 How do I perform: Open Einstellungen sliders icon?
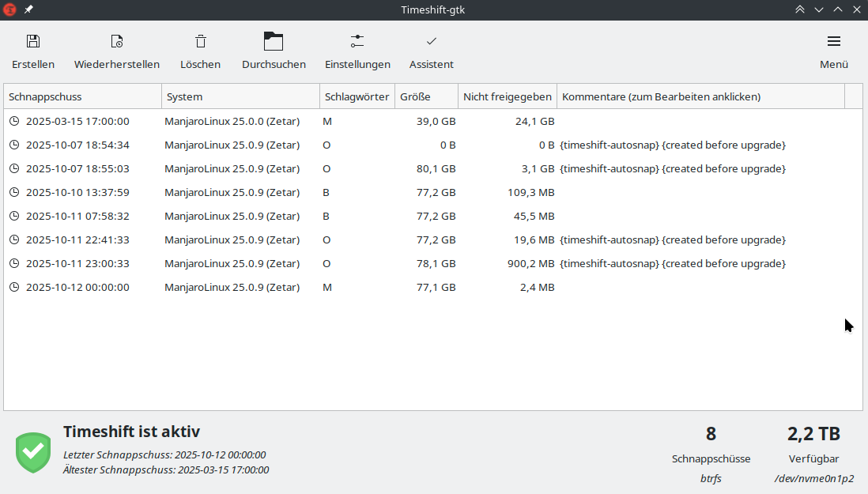pos(357,41)
